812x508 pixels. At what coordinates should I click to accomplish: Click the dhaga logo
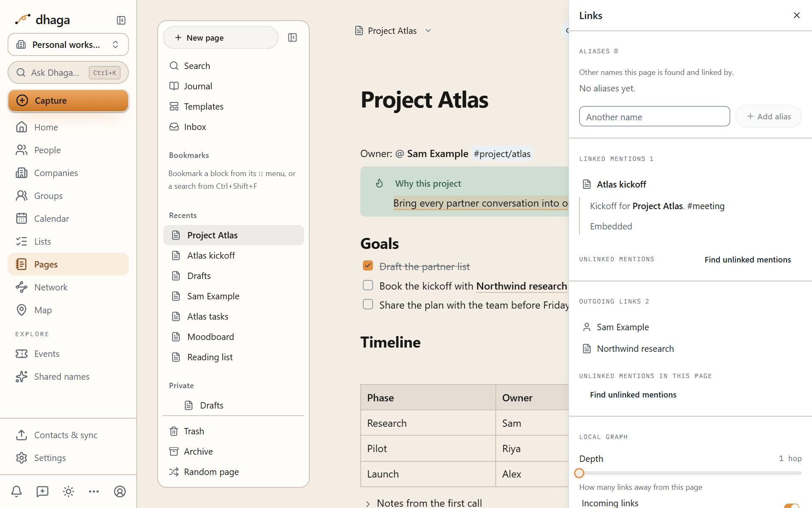coord(42,20)
